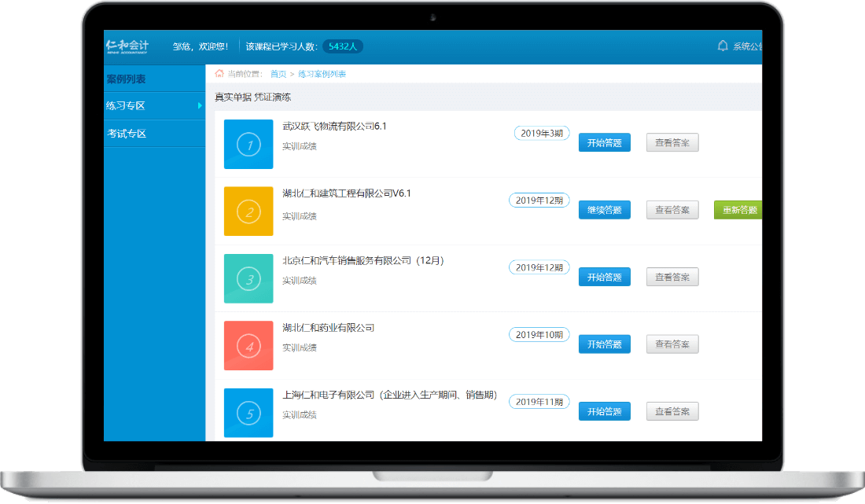View answers for 湖北仁和药业有限公司 case
865x504 pixels.
coord(672,344)
